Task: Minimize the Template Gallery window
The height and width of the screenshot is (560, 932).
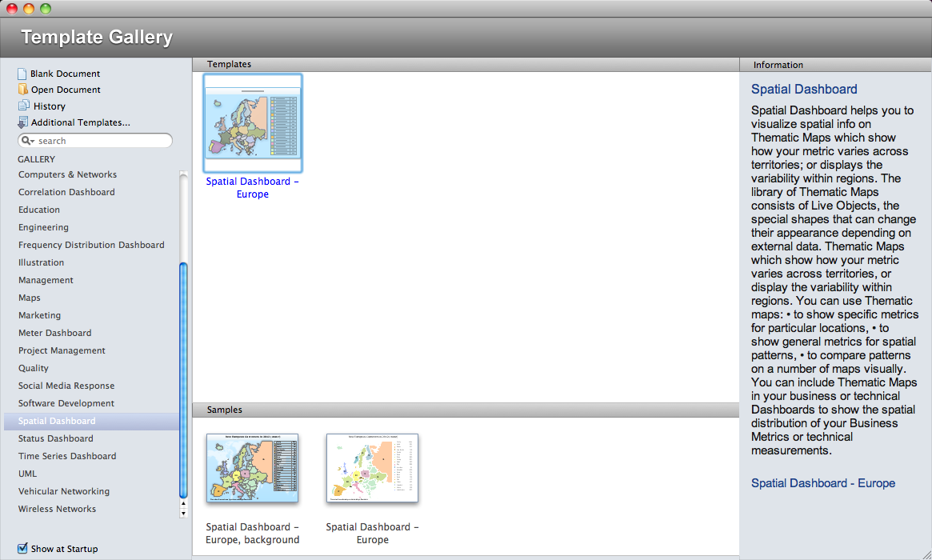Action: pos(29,8)
